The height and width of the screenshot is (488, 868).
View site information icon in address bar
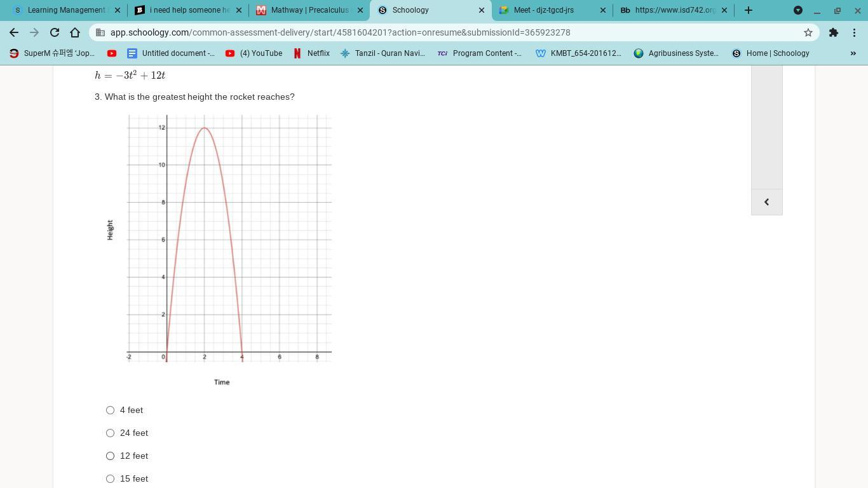point(100,32)
